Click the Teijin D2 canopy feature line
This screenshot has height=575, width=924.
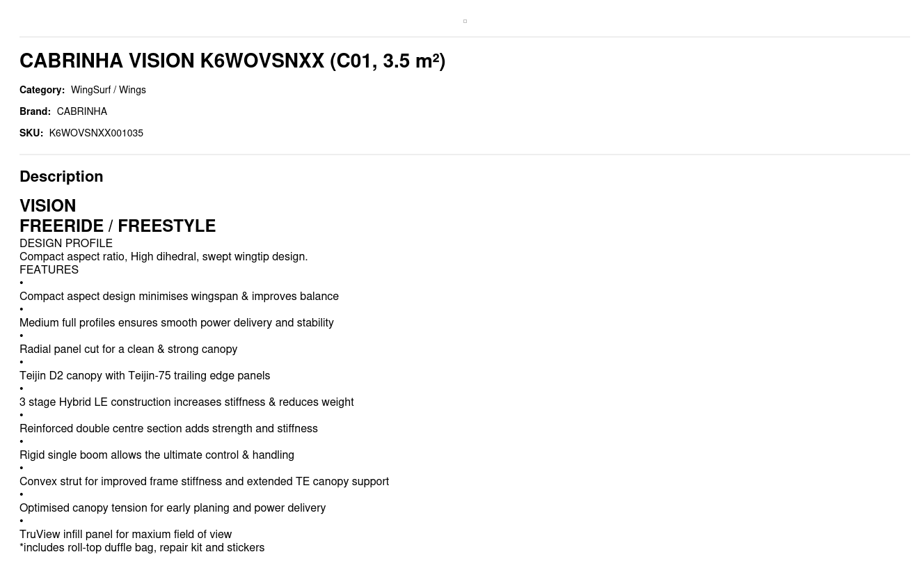pos(145,376)
